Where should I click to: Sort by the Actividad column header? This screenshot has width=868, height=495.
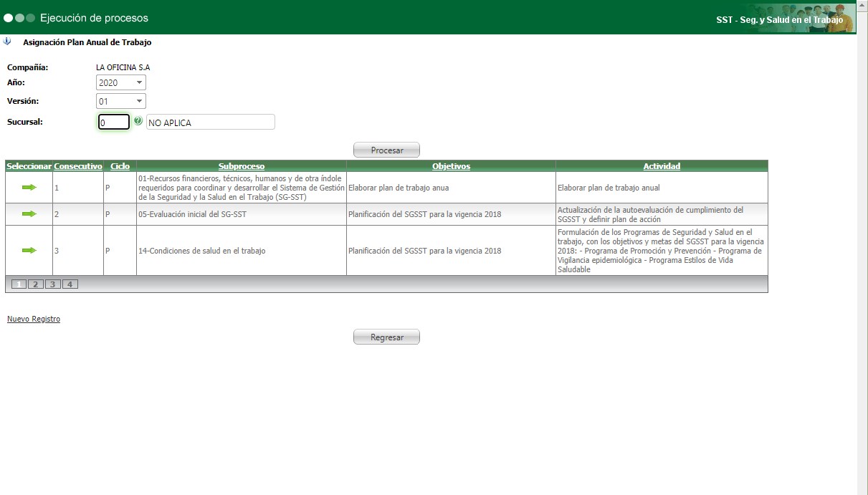pyautogui.click(x=662, y=166)
